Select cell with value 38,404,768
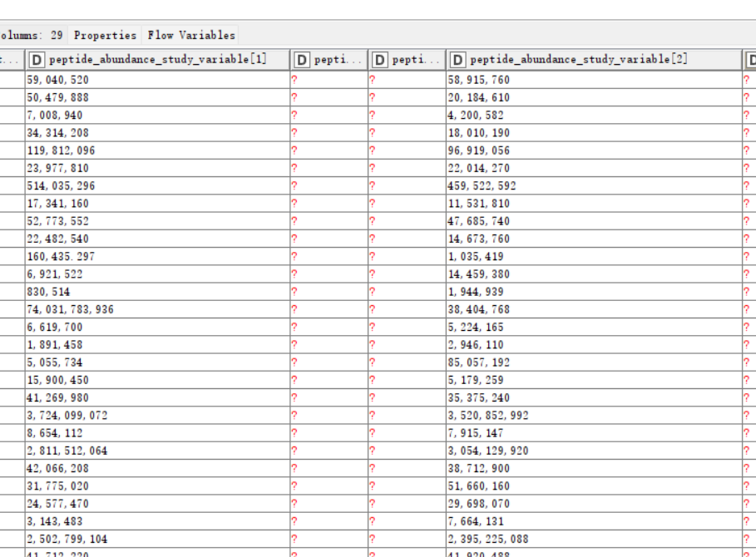This screenshot has height=557, width=756. [x=594, y=309]
